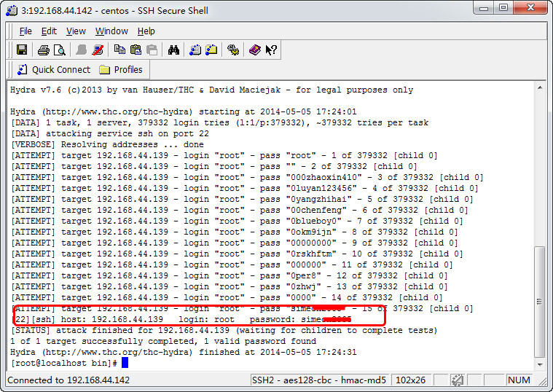This screenshot has width=553, height=392.
Task: Open Settings gears icon
Action: 232,50
